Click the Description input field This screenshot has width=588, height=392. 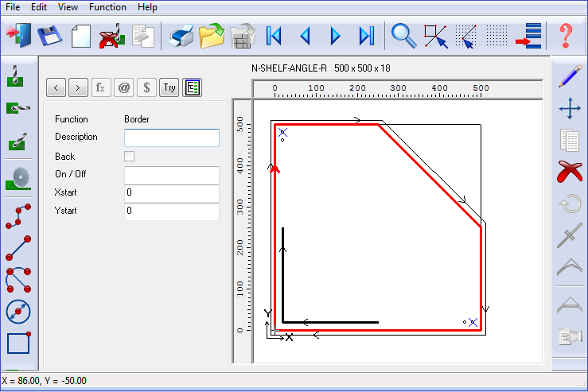[172, 138]
